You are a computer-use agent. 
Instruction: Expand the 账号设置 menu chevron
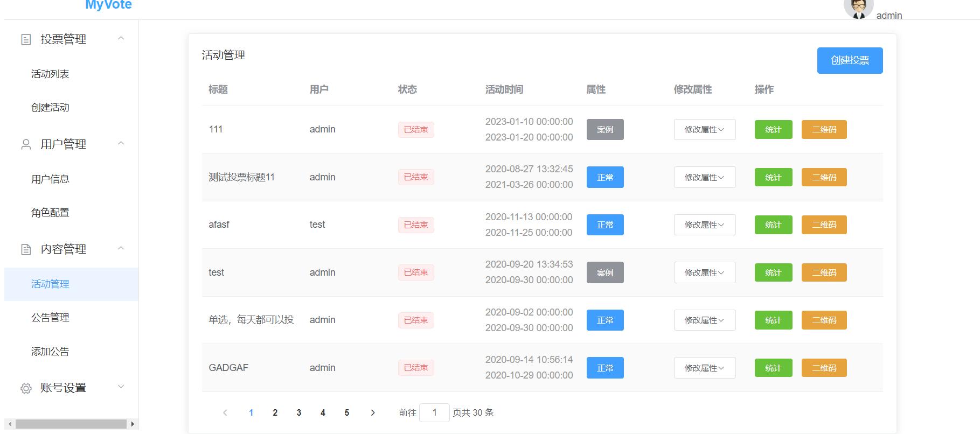pyautogui.click(x=121, y=387)
